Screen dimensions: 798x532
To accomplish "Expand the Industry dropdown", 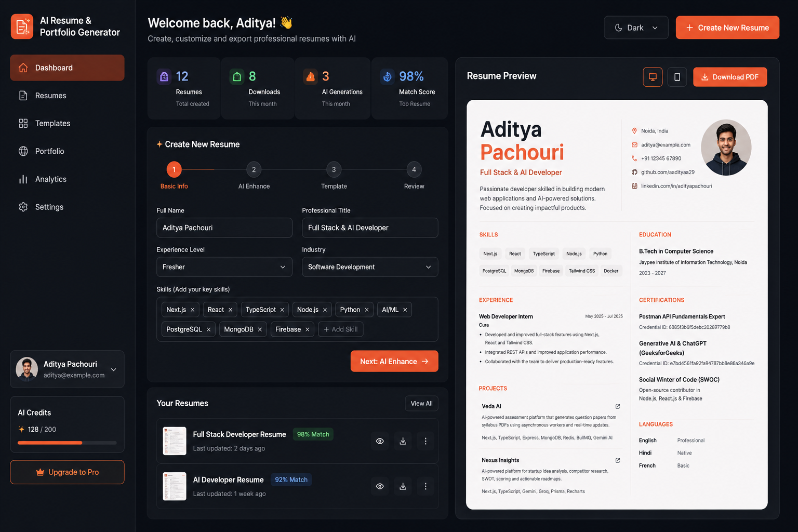I will point(370,267).
